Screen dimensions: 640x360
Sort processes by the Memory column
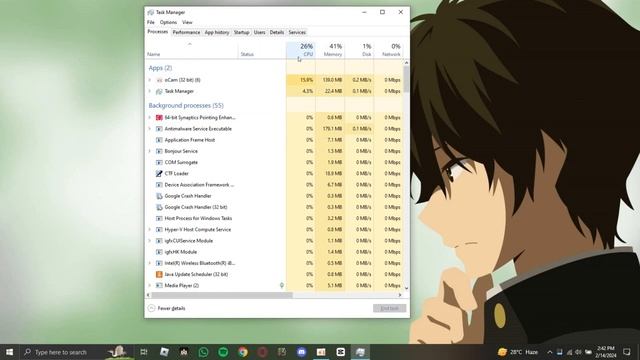pos(330,50)
